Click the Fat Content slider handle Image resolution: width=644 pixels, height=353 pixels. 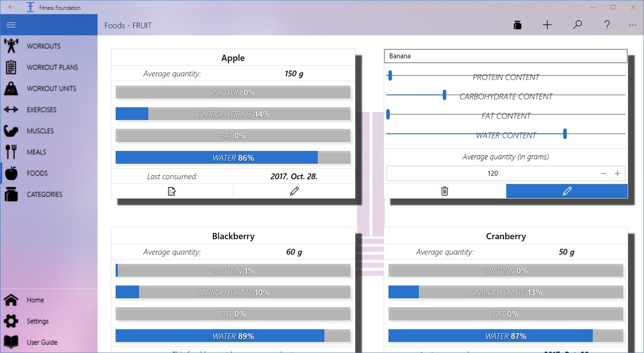coord(388,114)
